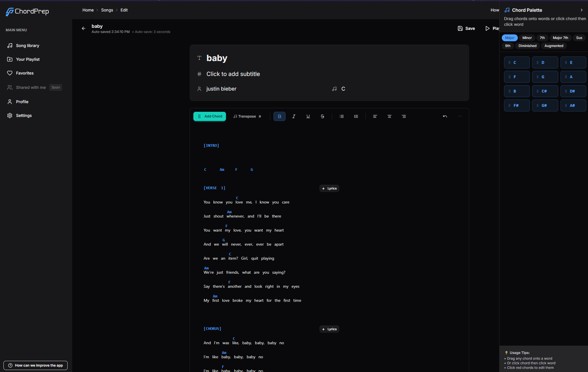Pick the F chord in palette
The height and width of the screenshot is (372, 588).
click(x=517, y=77)
